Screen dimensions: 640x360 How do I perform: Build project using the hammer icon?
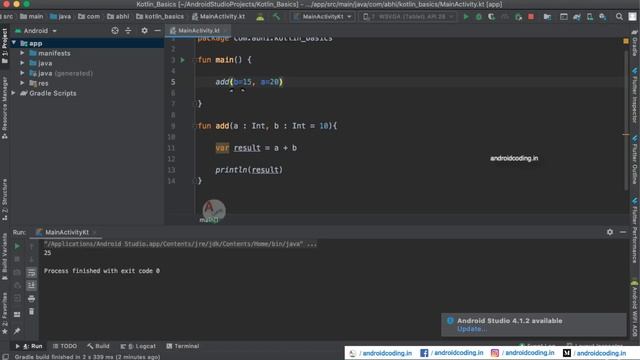(276, 17)
